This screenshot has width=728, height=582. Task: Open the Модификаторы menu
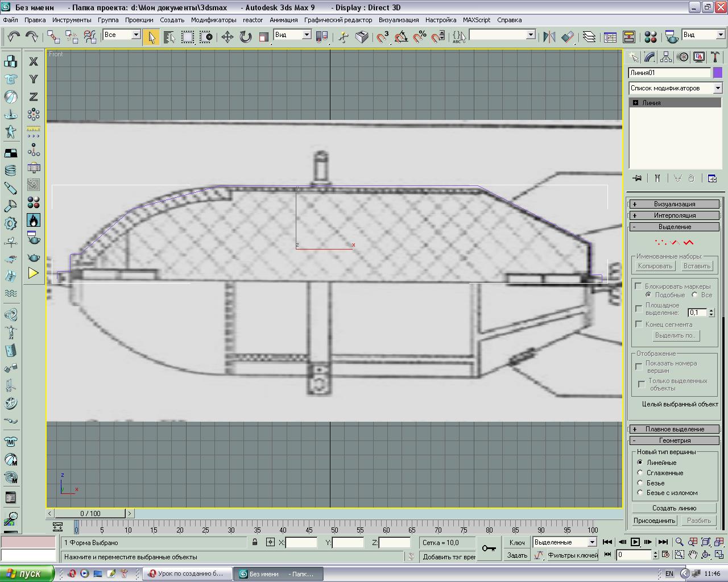coord(213,20)
